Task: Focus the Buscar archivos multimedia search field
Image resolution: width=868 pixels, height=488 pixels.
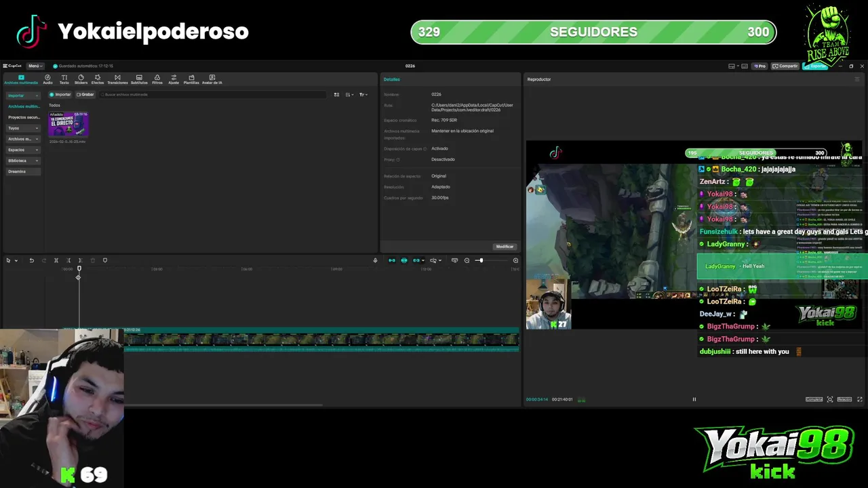Action: pos(214,94)
